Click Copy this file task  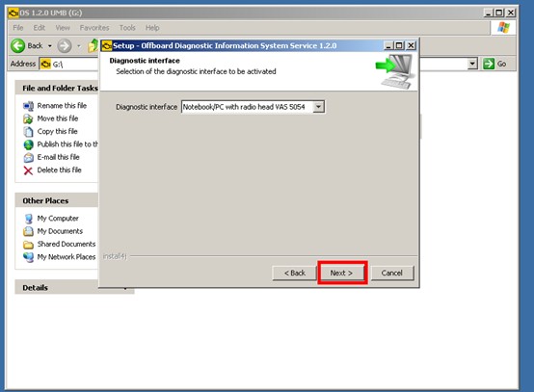57,131
